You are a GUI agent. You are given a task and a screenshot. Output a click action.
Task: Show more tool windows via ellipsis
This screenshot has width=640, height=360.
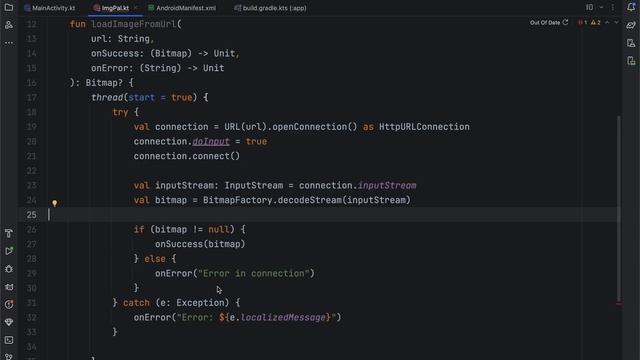click(9, 42)
